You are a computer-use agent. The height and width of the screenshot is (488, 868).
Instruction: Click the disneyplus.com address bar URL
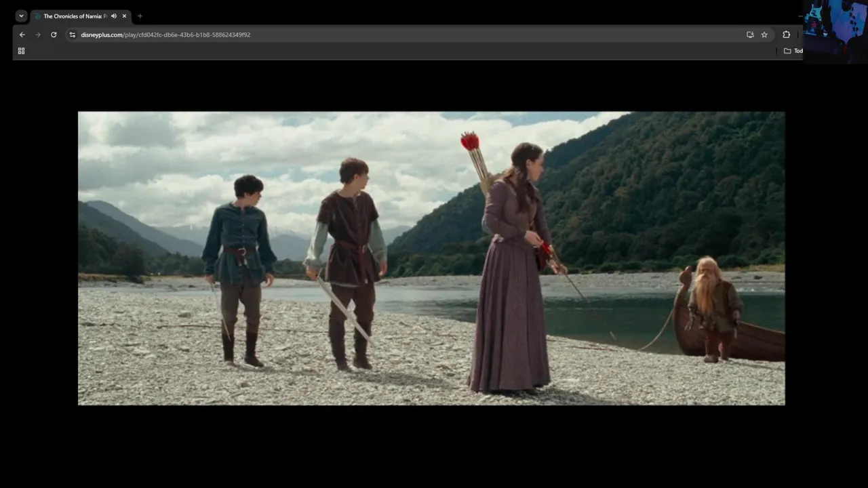(165, 35)
